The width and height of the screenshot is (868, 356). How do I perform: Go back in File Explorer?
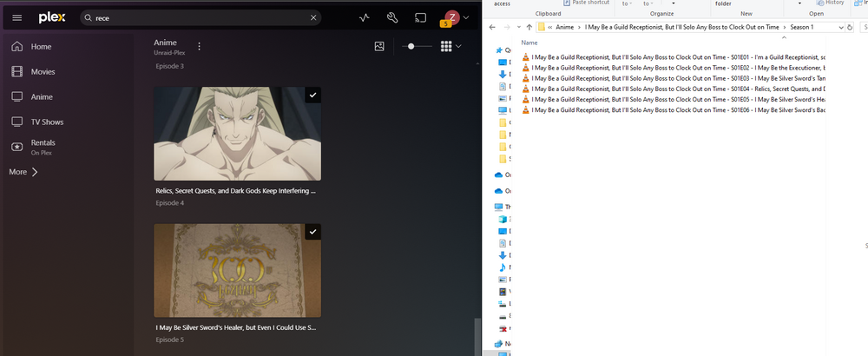(x=492, y=27)
